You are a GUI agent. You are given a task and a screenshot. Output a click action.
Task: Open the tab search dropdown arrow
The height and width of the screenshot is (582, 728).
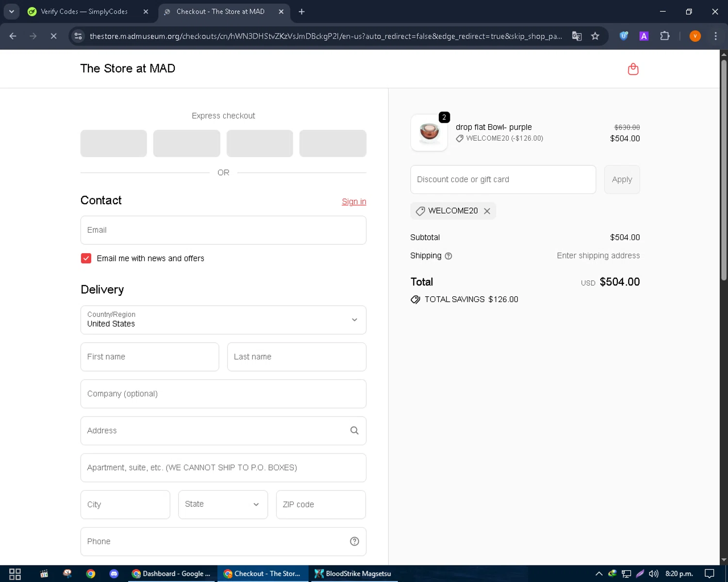pyautogui.click(x=12, y=12)
